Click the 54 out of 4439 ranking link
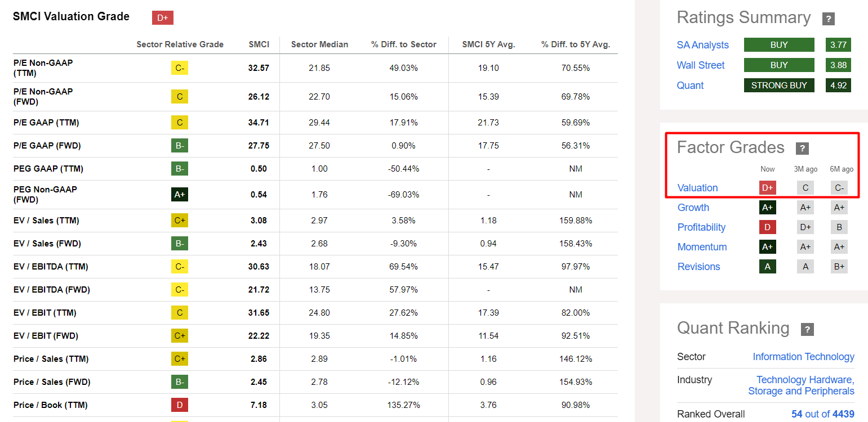The height and width of the screenshot is (422, 868). coord(822,414)
